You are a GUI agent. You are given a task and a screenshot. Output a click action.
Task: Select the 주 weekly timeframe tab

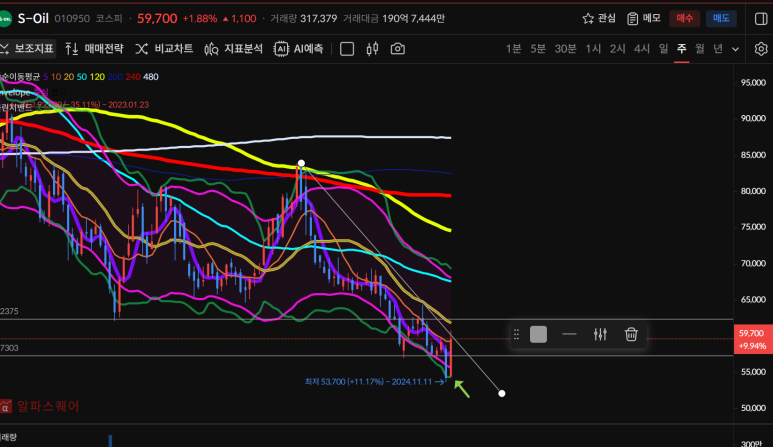pos(682,49)
